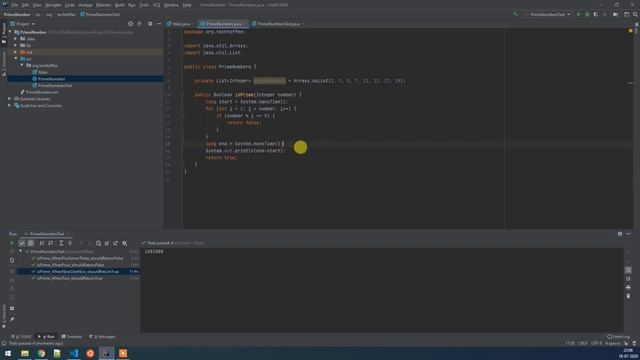Open File Explorer from the taskbar
This screenshot has width=640, height=360.
coord(25,353)
